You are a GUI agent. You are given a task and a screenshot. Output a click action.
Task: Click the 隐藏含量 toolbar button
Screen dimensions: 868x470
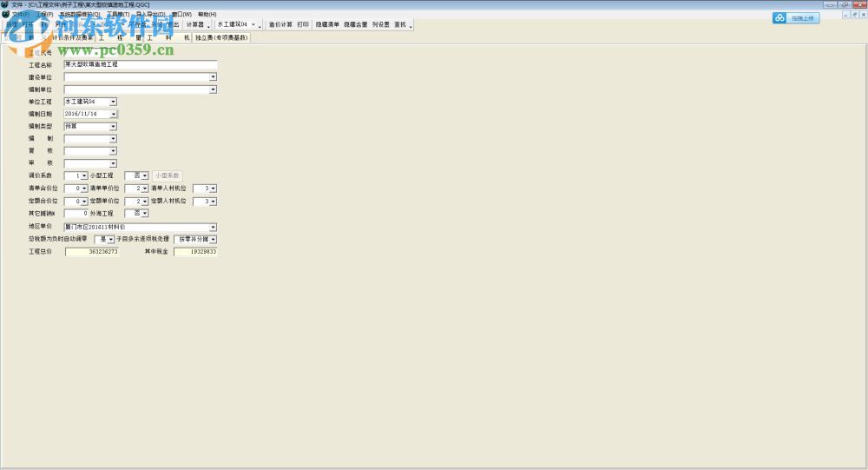pyautogui.click(x=355, y=25)
